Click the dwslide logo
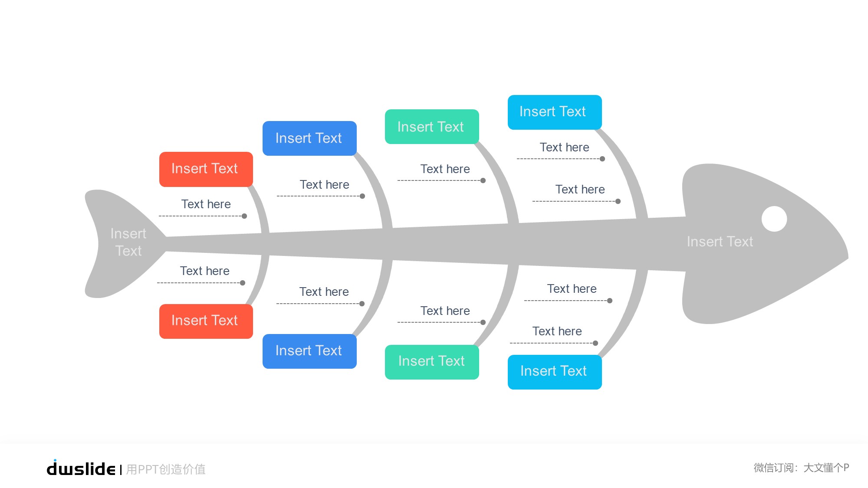Viewport: 868px width, 488px height. [81, 468]
